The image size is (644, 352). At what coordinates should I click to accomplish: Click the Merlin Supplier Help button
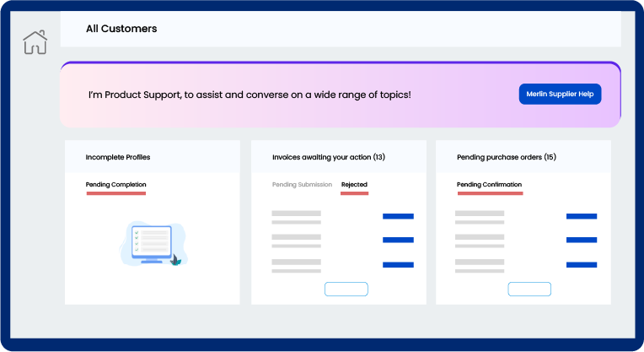click(x=560, y=95)
